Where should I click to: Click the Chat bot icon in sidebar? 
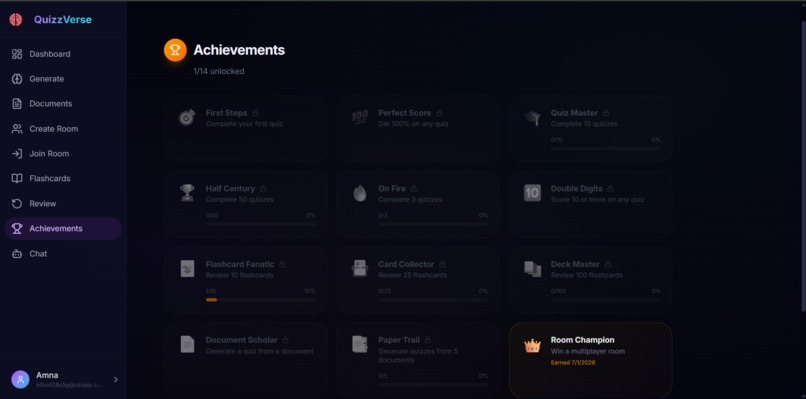coord(17,253)
